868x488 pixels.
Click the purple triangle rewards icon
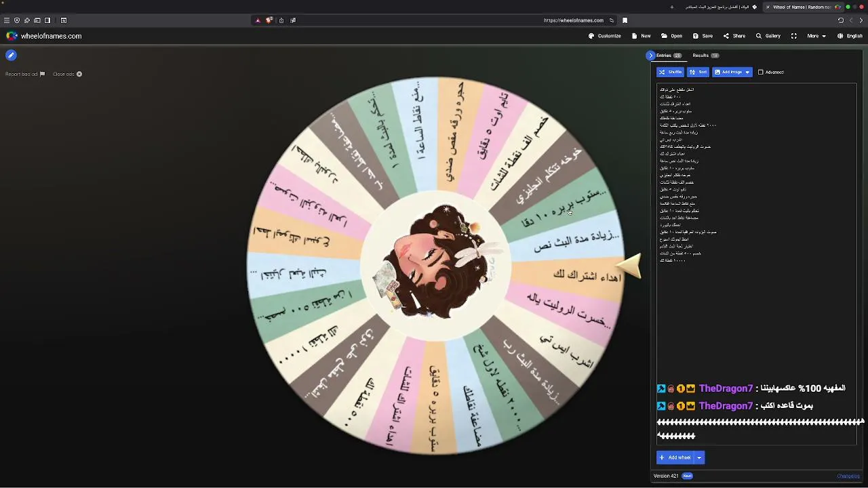pyautogui.click(x=258, y=20)
